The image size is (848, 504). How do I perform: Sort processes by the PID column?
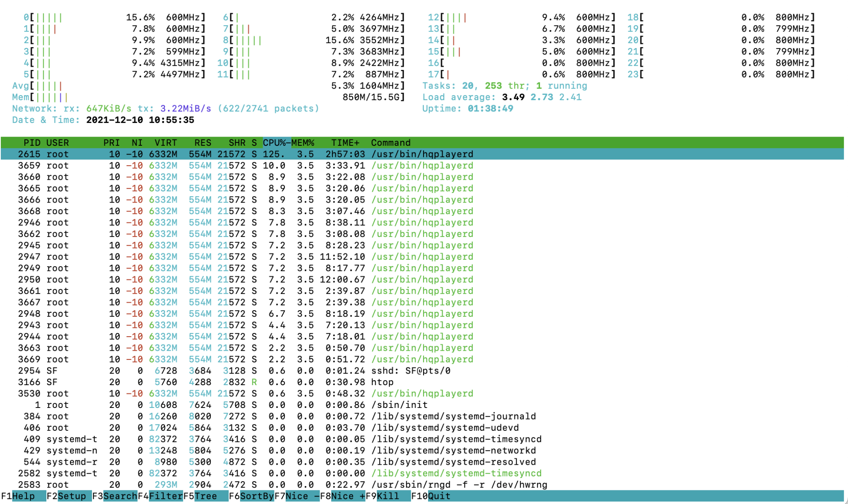pos(32,142)
